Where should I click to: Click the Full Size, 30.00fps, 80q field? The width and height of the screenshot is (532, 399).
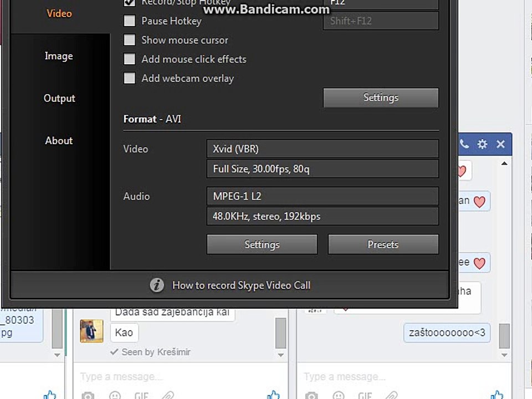tap(323, 169)
